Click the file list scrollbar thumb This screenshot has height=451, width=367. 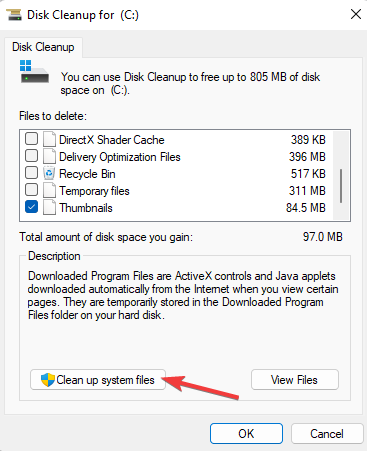(x=341, y=186)
